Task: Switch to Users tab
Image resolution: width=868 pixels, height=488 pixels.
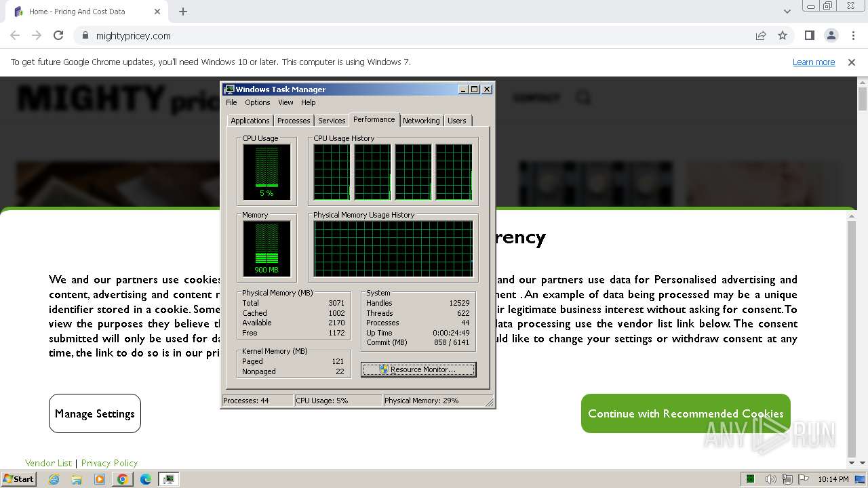Action: tap(457, 121)
